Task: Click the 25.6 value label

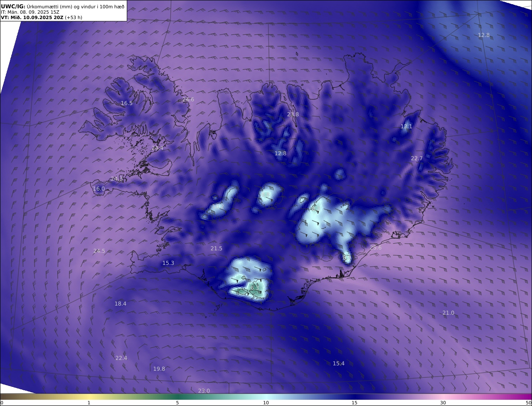Action: [x=375, y=247]
